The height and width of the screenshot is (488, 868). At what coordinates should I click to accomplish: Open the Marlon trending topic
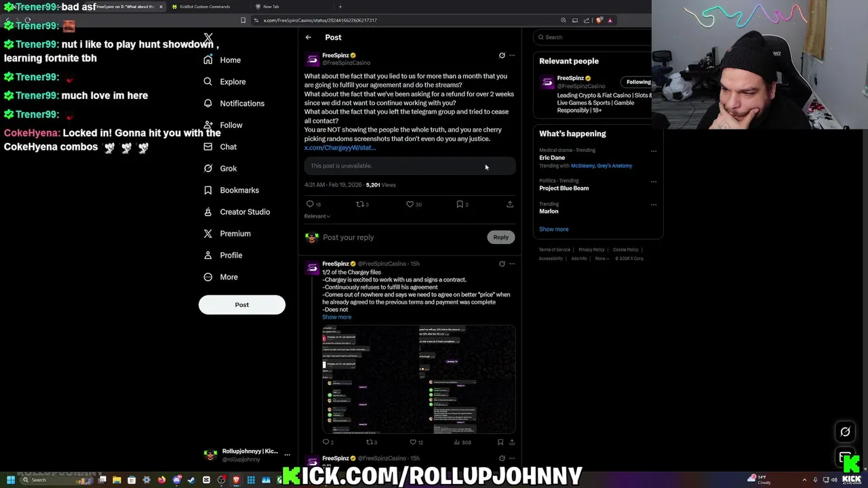549,211
